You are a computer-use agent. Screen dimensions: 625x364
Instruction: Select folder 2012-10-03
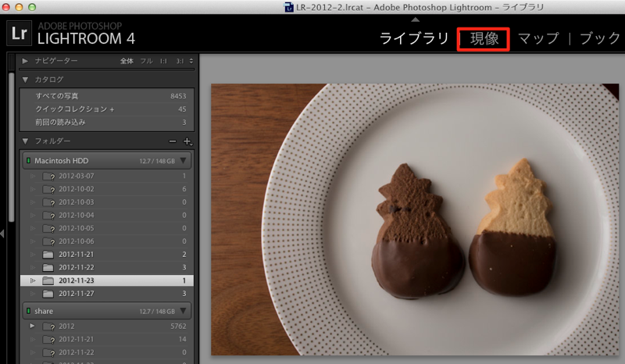107,202
